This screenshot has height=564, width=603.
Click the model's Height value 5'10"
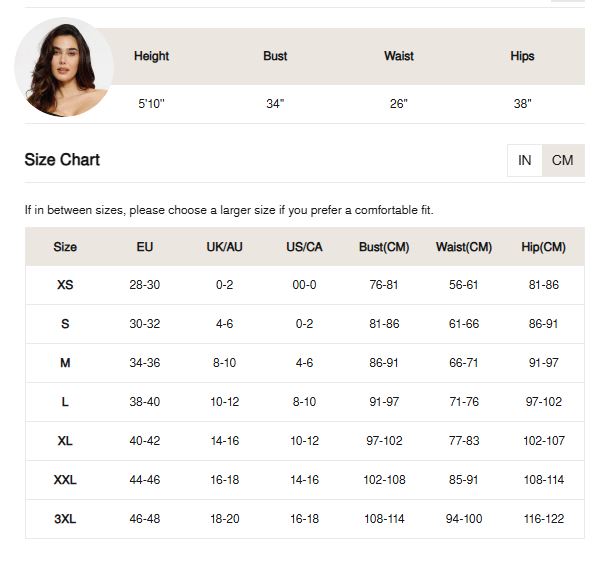click(x=151, y=104)
